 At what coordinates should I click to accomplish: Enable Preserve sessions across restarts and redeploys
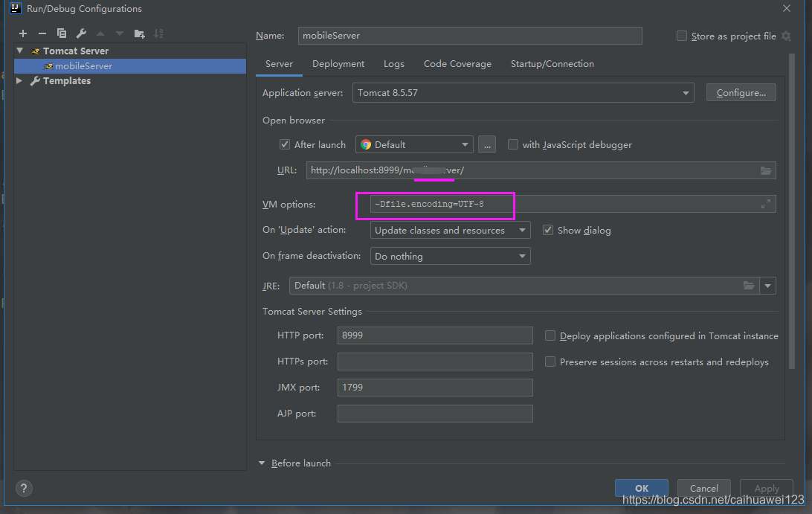550,362
